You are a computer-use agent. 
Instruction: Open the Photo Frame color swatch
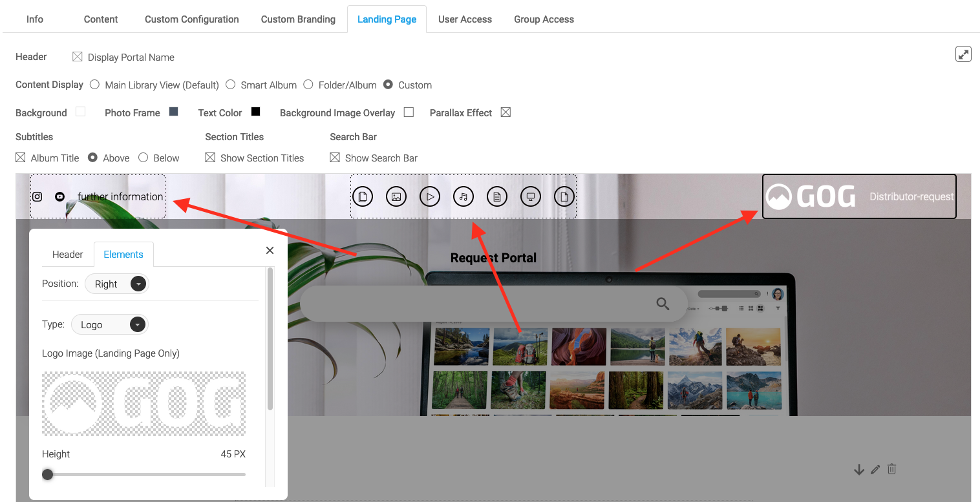pyautogui.click(x=173, y=112)
